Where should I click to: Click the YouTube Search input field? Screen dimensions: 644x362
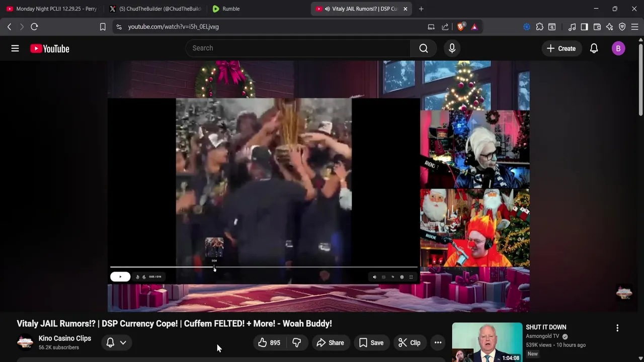[298, 48]
